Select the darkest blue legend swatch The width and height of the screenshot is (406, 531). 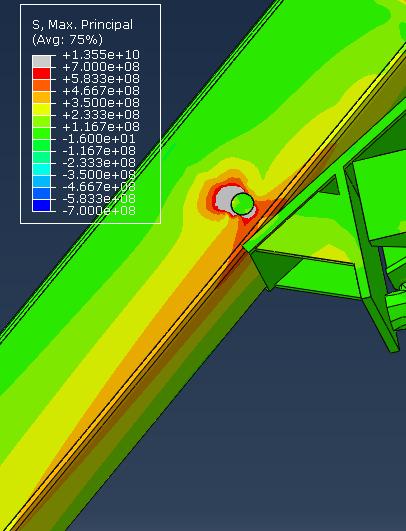(41, 205)
